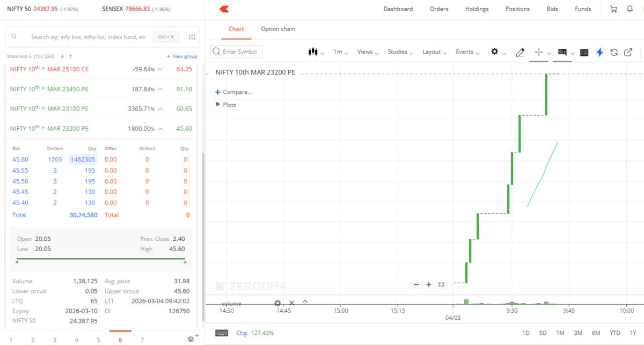Switch to watchlist 7

coord(142,340)
